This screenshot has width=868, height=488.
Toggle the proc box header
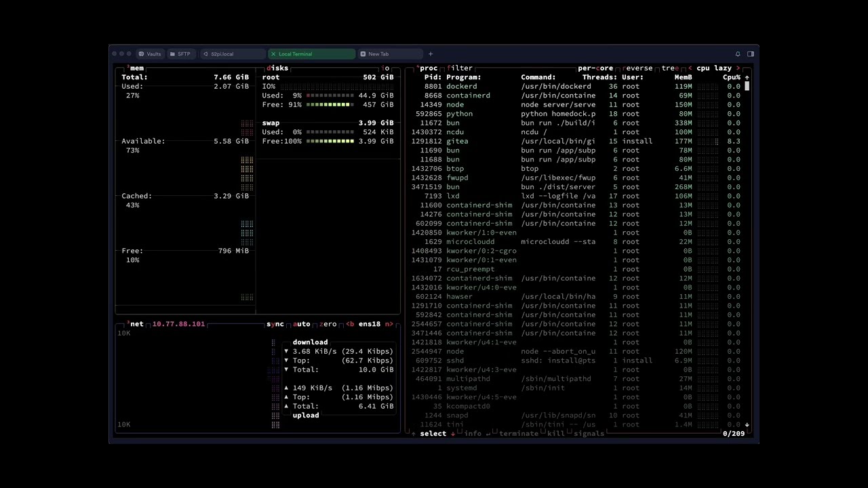(427, 68)
